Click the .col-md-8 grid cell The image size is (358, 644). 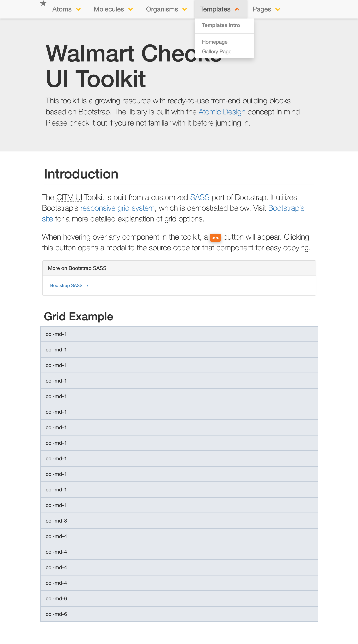(x=179, y=521)
